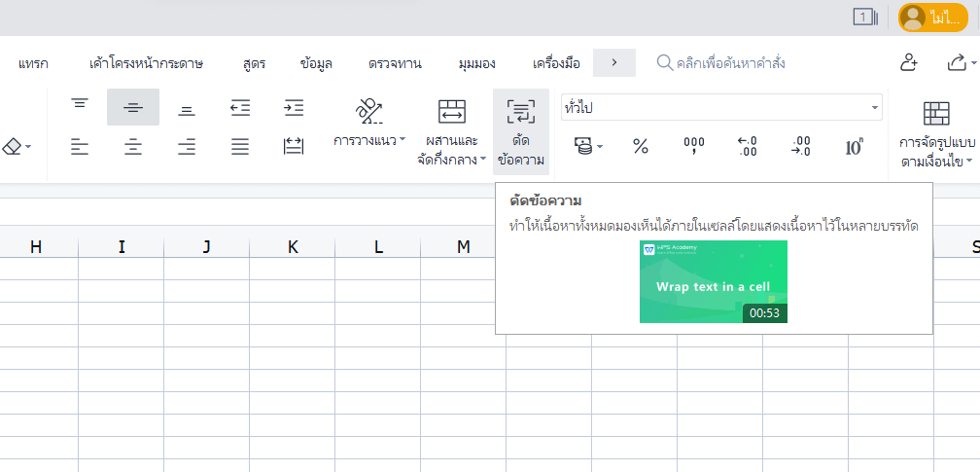Align text right
The width and height of the screenshot is (980, 472).
tap(187, 147)
